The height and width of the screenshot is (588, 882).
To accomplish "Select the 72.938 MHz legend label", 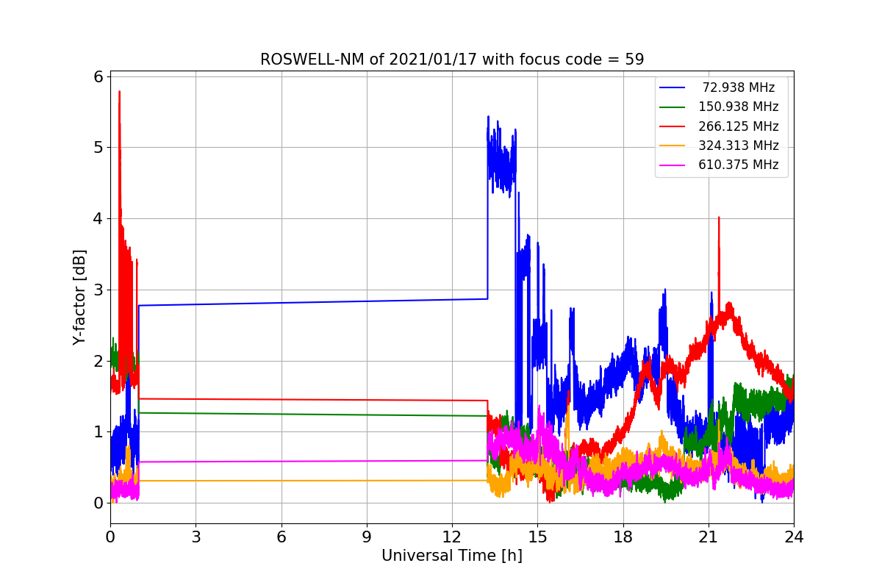I will coord(739,87).
